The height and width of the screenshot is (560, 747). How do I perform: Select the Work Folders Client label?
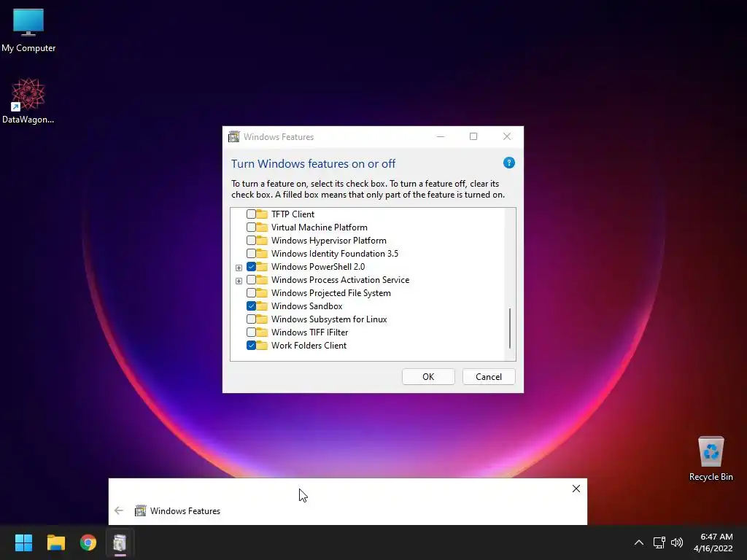tap(309, 345)
